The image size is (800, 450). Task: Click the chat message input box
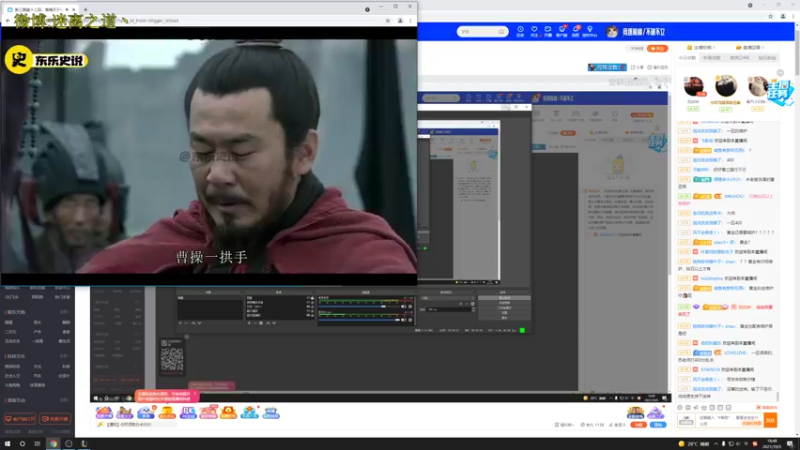tap(730, 420)
